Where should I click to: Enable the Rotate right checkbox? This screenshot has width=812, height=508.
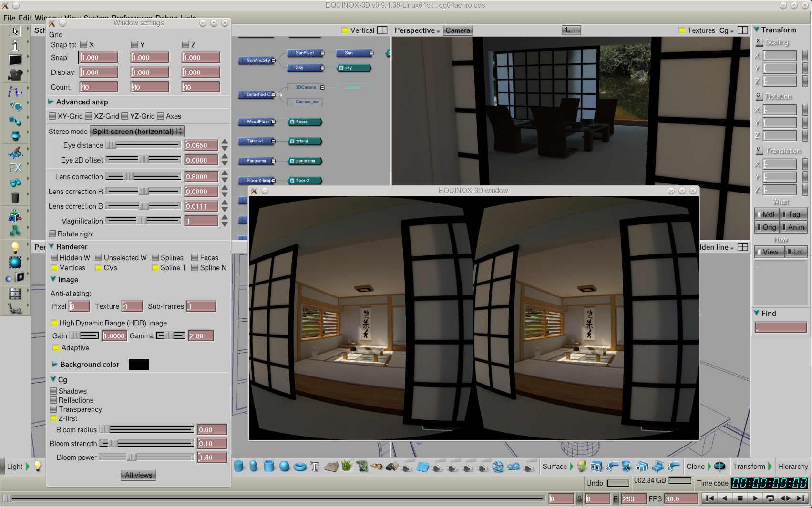pos(52,234)
